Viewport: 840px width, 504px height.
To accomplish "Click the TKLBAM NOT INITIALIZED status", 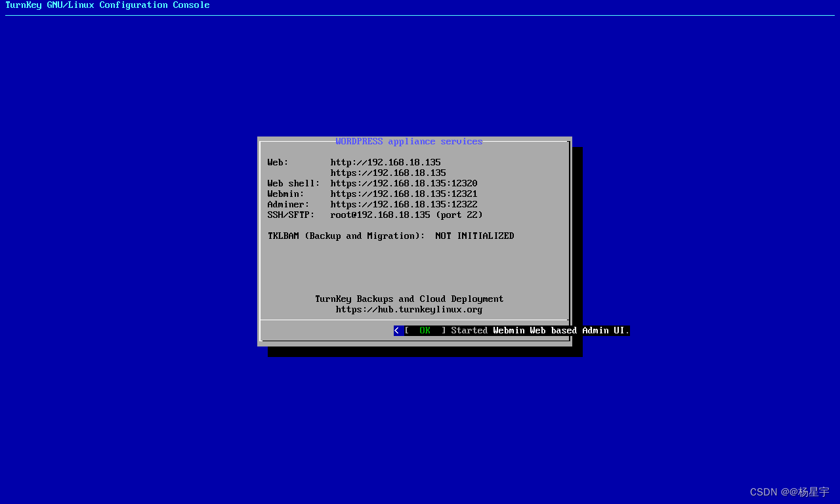I will point(475,236).
